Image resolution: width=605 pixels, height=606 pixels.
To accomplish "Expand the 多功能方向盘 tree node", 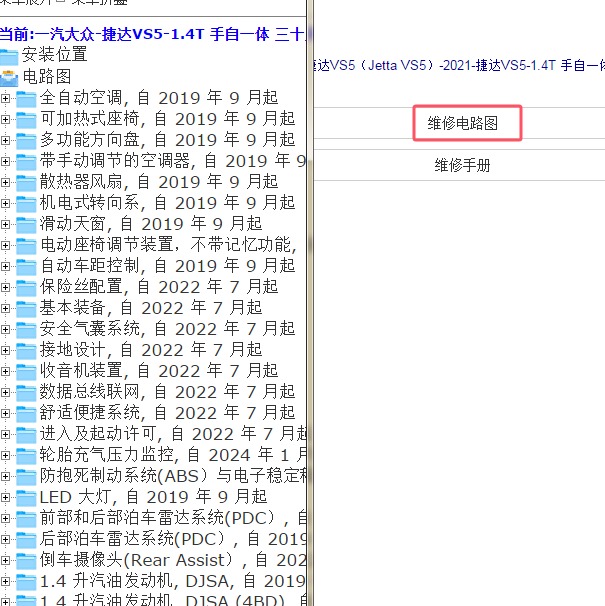I will point(5,141).
